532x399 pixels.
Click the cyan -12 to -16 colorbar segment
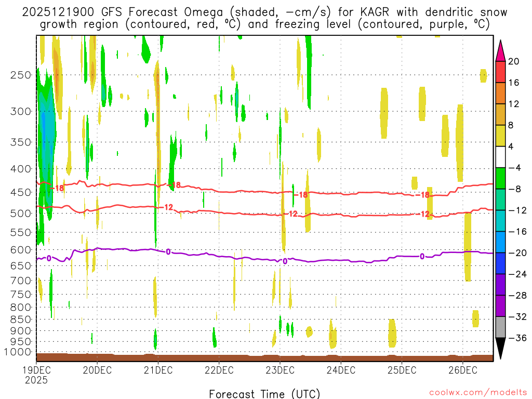click(500, 221)
